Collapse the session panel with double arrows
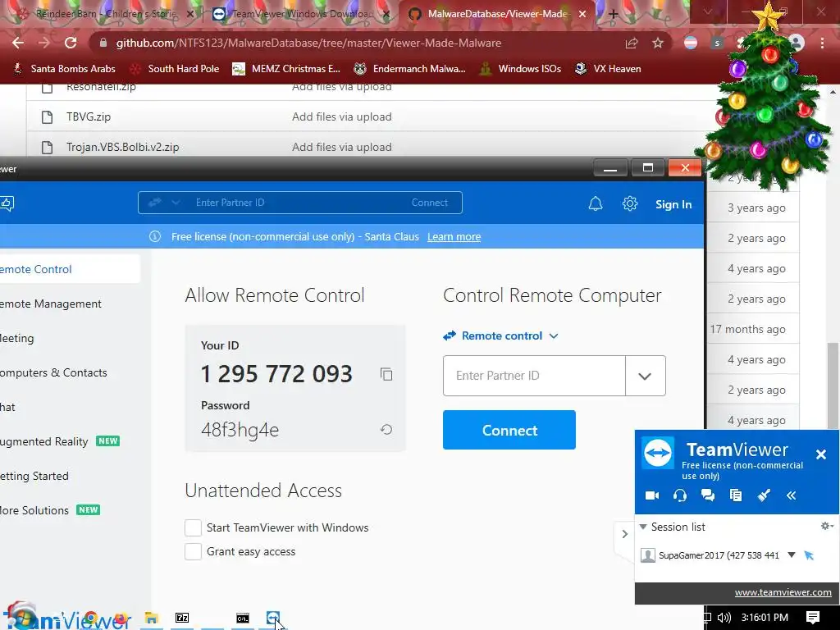Image resolution: width=840 pixels, height=630 pixels. [792, 495]
